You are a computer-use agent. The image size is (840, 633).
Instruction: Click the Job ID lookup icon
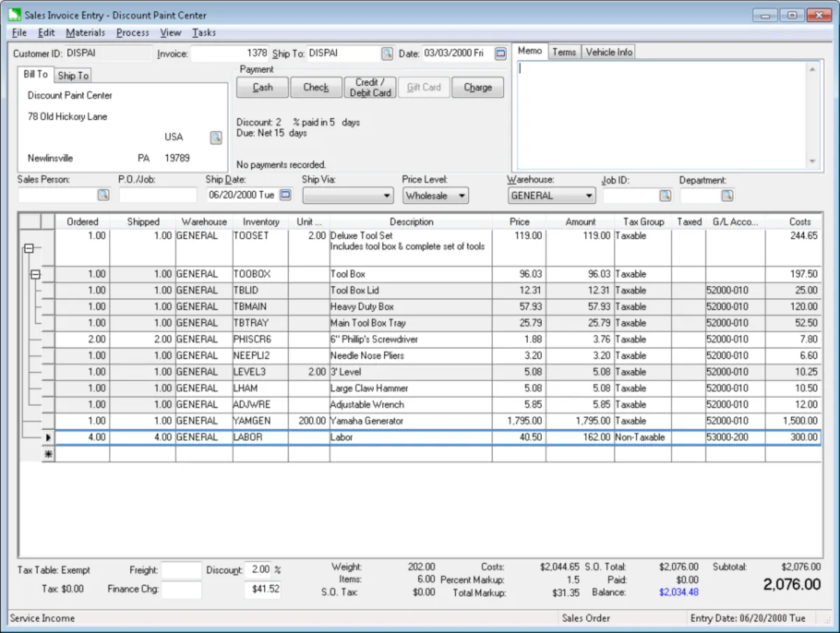pos(665,196)
